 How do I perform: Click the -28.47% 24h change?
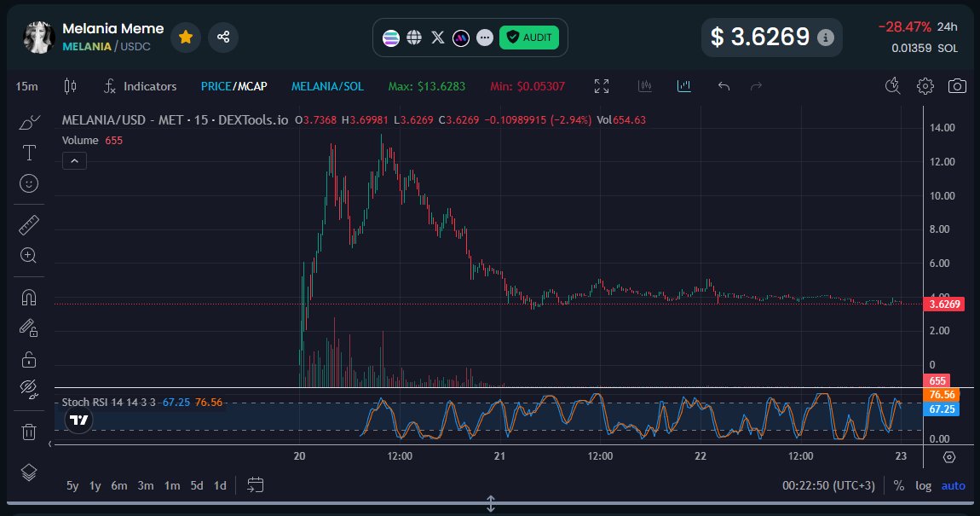click(918, 27)
